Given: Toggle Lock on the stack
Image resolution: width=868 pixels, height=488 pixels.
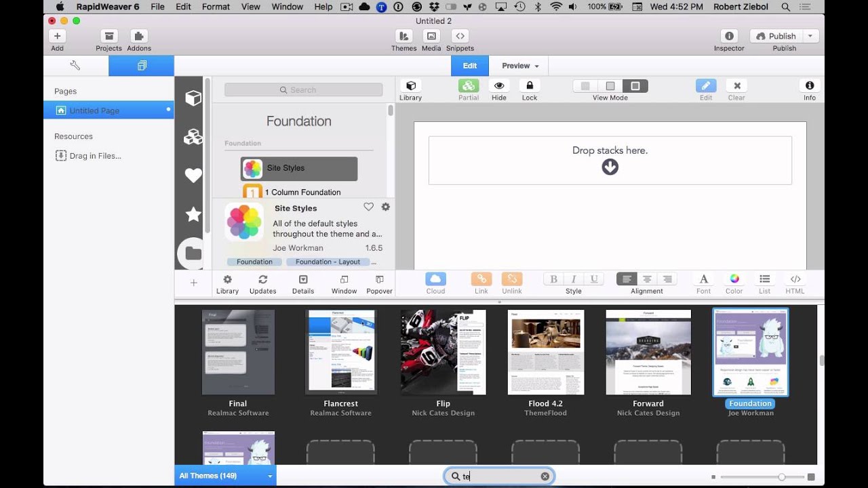Looking at the screenshot, I should [x=530, y=85].
